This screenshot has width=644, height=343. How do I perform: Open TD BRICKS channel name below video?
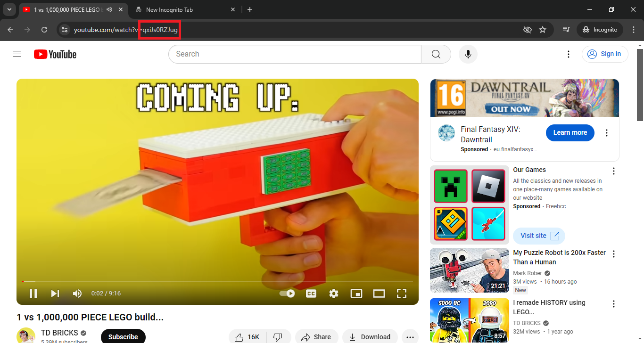tap(59, 333)
